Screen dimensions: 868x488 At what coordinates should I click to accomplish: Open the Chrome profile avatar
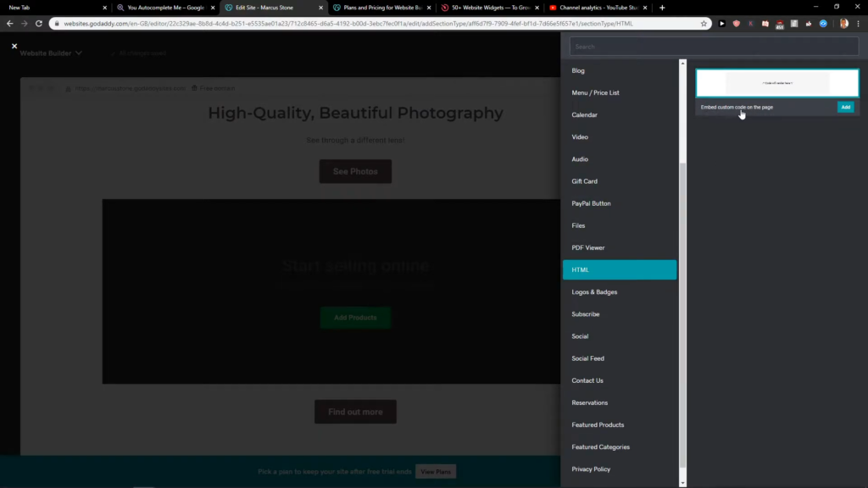point(843,24)
